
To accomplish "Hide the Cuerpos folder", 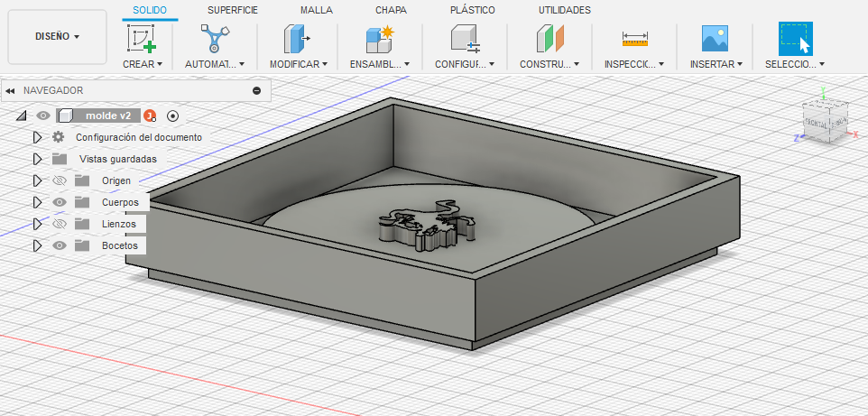I will tap(60, 202).
